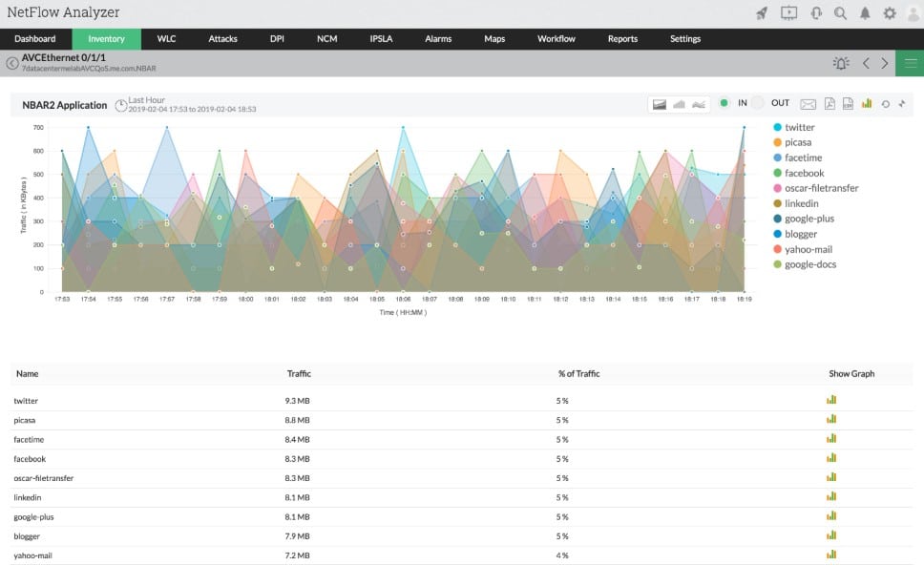Image resolution: width=924 pixels, height=565 pixels.
Task: Open the Settings tab
Action: (x=685, y=39)
